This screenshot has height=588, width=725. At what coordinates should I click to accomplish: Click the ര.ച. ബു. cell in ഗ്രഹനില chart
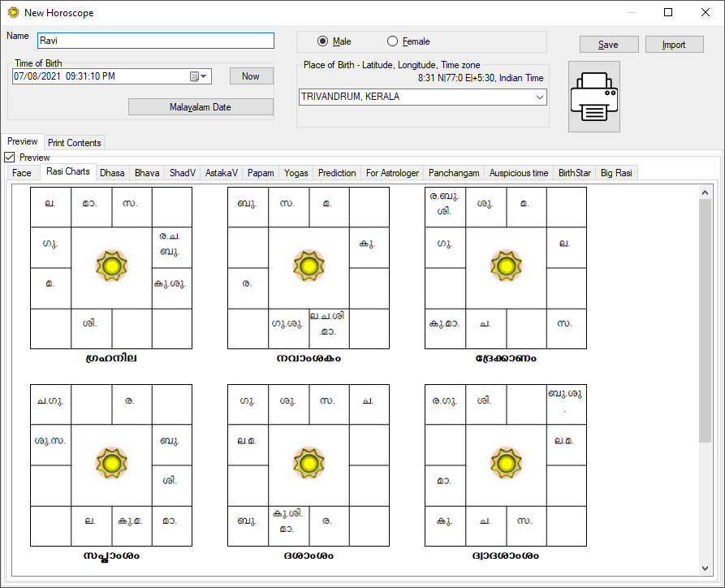(x=171, y=248)
